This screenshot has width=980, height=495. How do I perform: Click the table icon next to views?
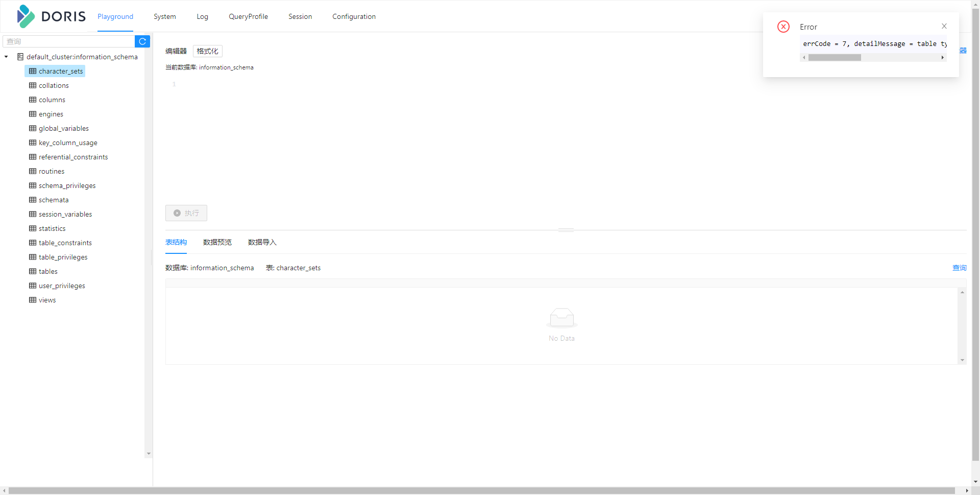[32, 300]
